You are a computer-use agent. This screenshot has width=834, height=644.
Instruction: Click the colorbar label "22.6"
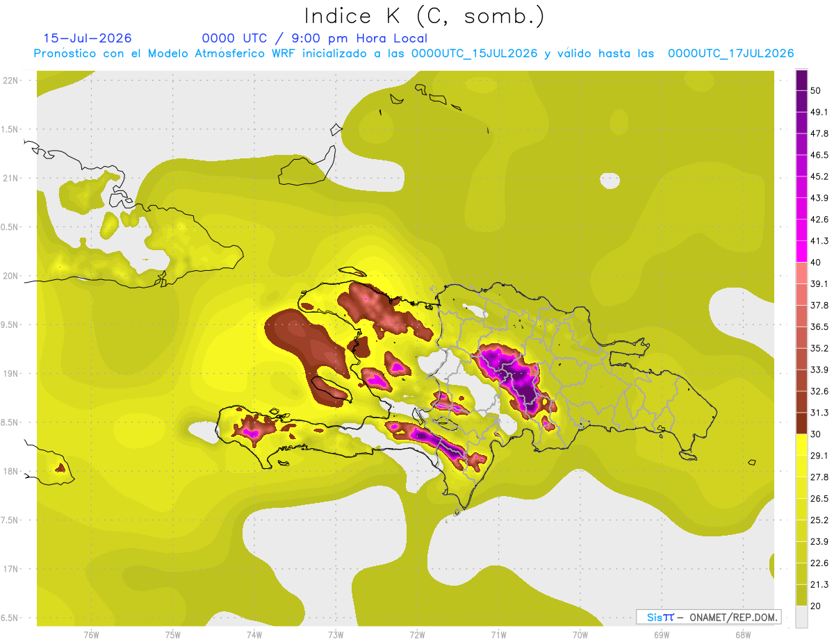pos(819,563)
